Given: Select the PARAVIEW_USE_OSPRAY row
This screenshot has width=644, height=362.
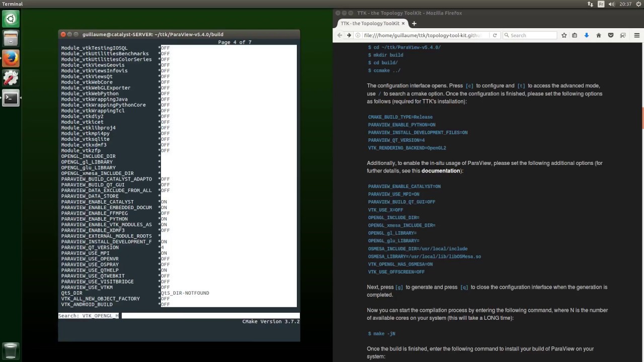Looking at the screenshot, I should click(x=179, y=264).
